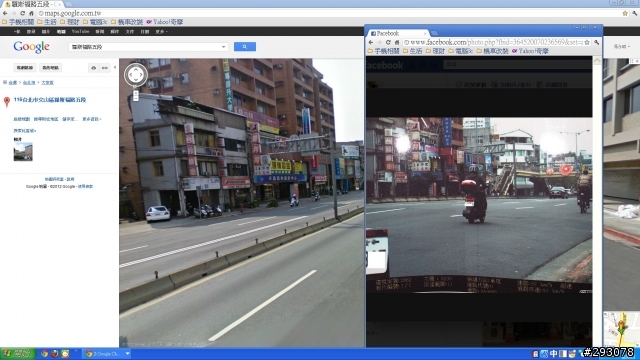Open the Google Chrome taskbar group button

click(107, 354)
